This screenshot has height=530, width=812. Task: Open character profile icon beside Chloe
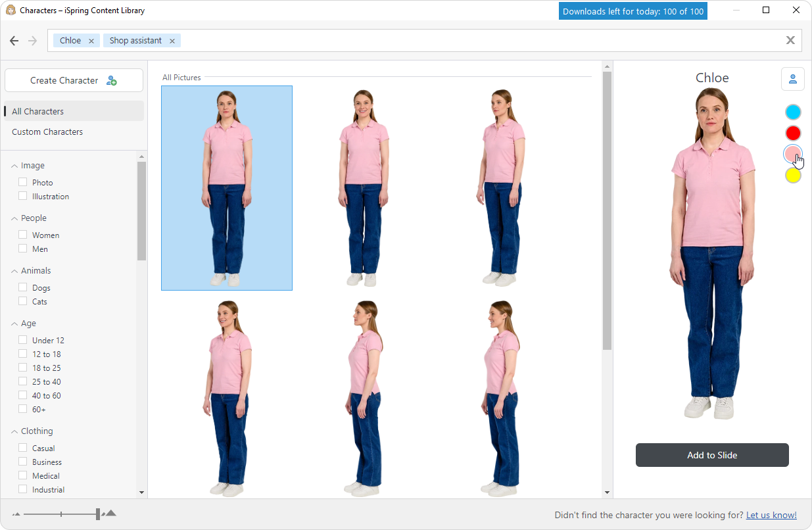pos(792,80)
